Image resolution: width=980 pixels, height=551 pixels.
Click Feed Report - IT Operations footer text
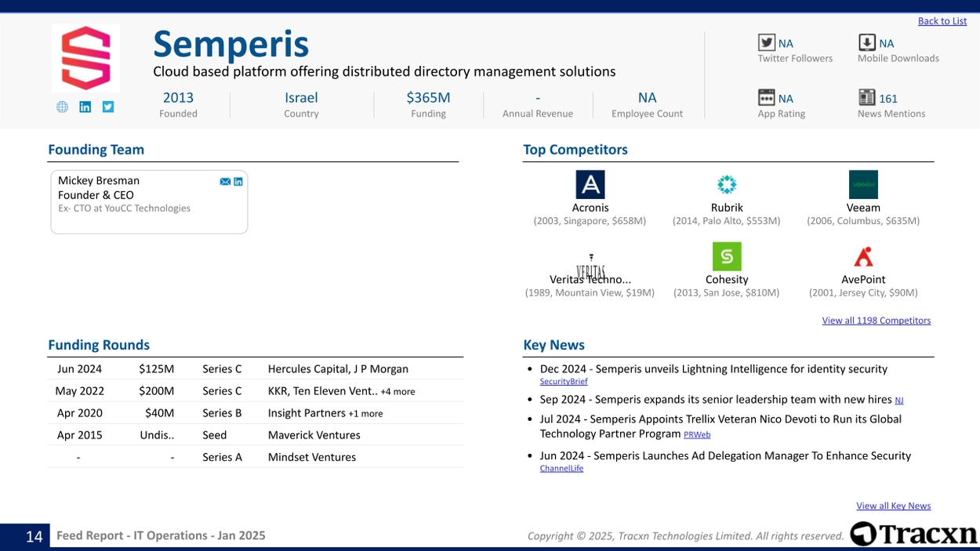click(x=161, y=535)
